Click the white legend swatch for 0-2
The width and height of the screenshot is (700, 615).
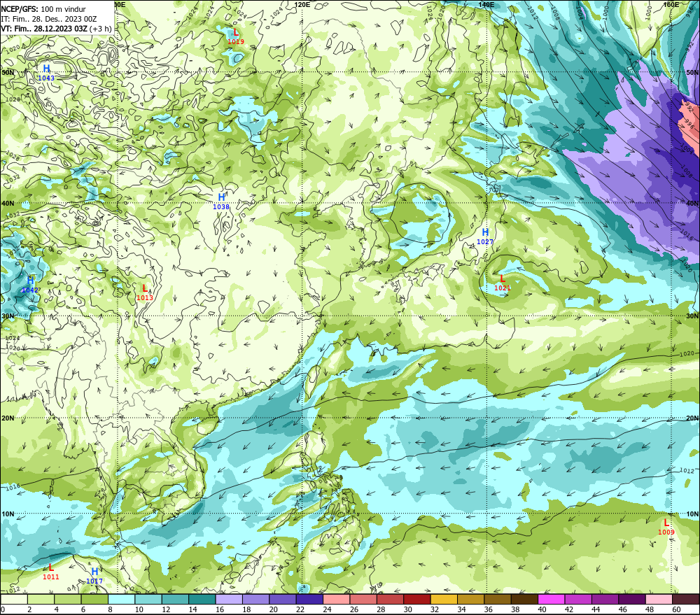pyautogui.click(x=14, y=599)
